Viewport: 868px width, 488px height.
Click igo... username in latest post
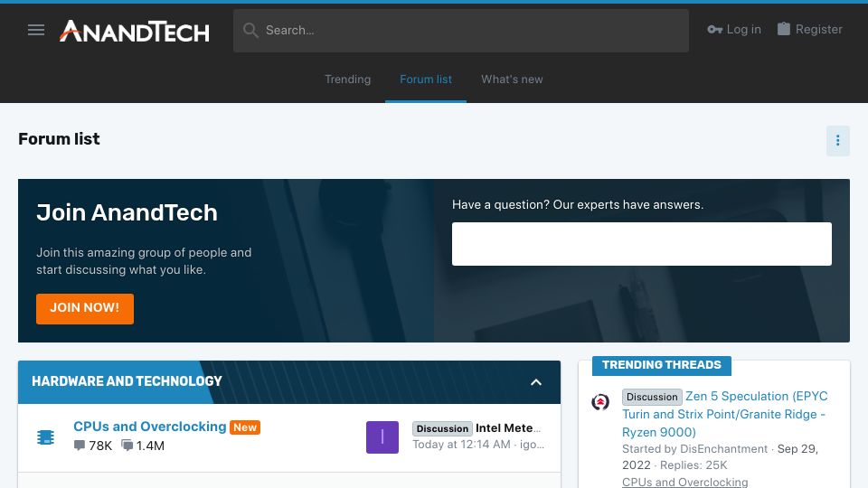532,445
